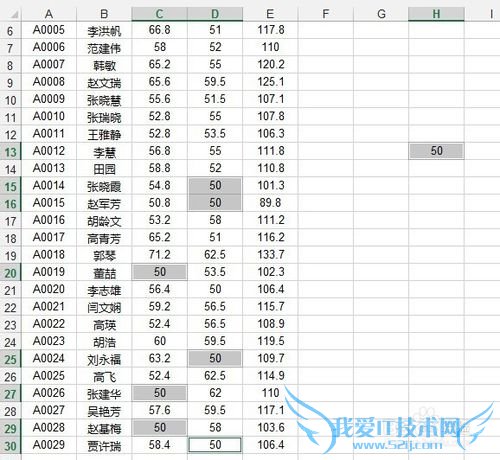Screen dimensions: 500x460
Task: Click cell 89.8 in column E
Action: pos(270,203)
